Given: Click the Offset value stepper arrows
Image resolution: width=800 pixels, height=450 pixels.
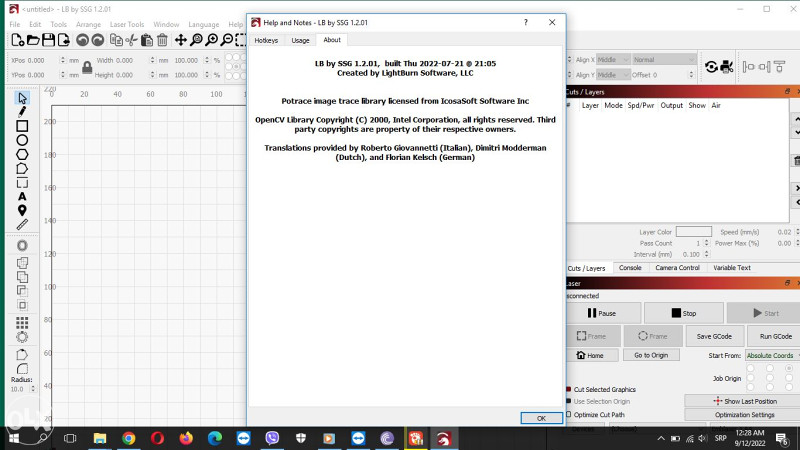Looking at the screenshot, I should pyautogui.click(x=691, y=75).
